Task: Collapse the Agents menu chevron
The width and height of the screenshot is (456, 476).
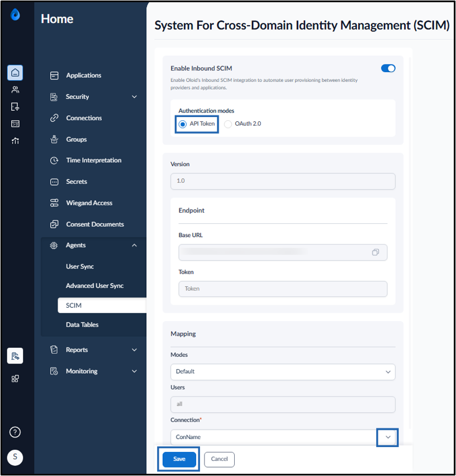Action: point(134,246)
